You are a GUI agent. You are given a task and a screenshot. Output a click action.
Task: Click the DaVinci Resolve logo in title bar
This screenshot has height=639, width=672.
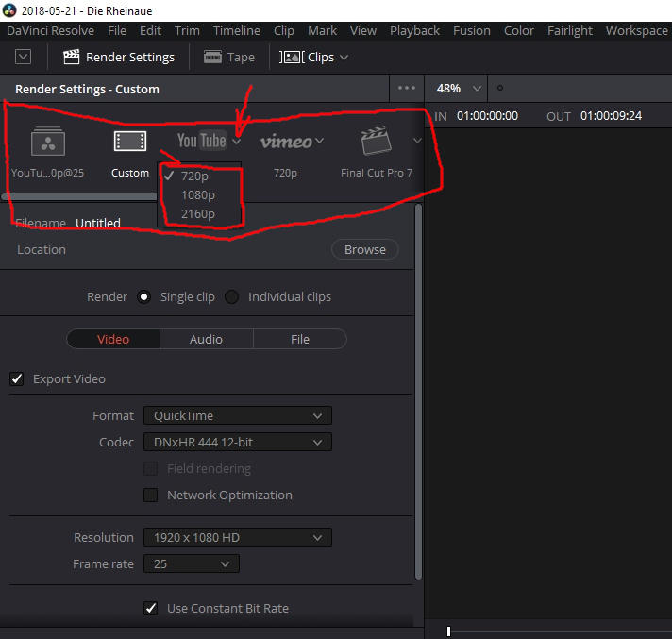coord(9,10)
